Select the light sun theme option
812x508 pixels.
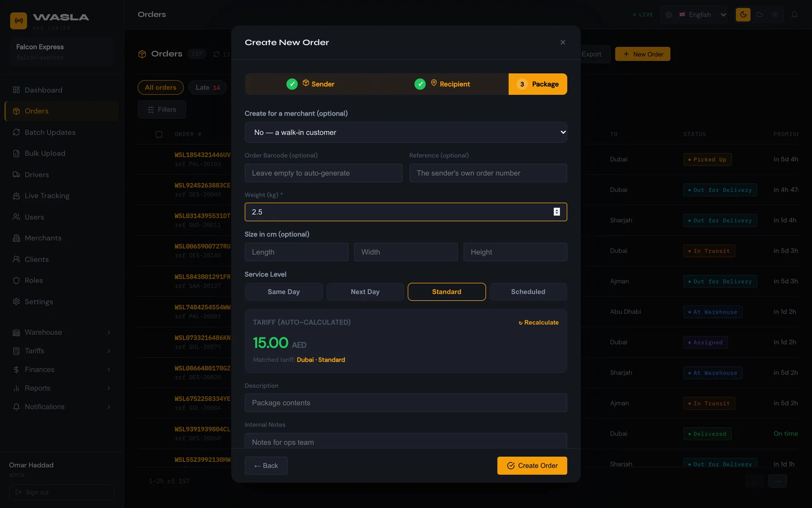(775, 14)
